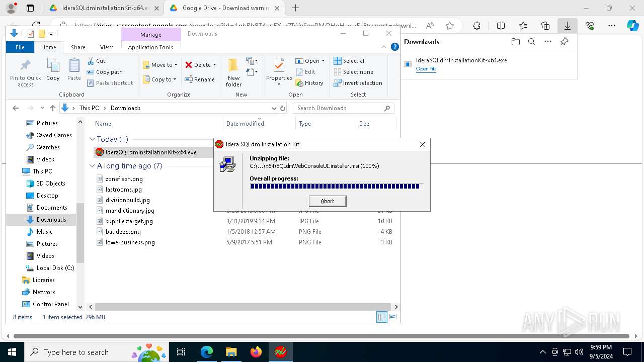Switch to large icons view in status bar

coord(393,317)
